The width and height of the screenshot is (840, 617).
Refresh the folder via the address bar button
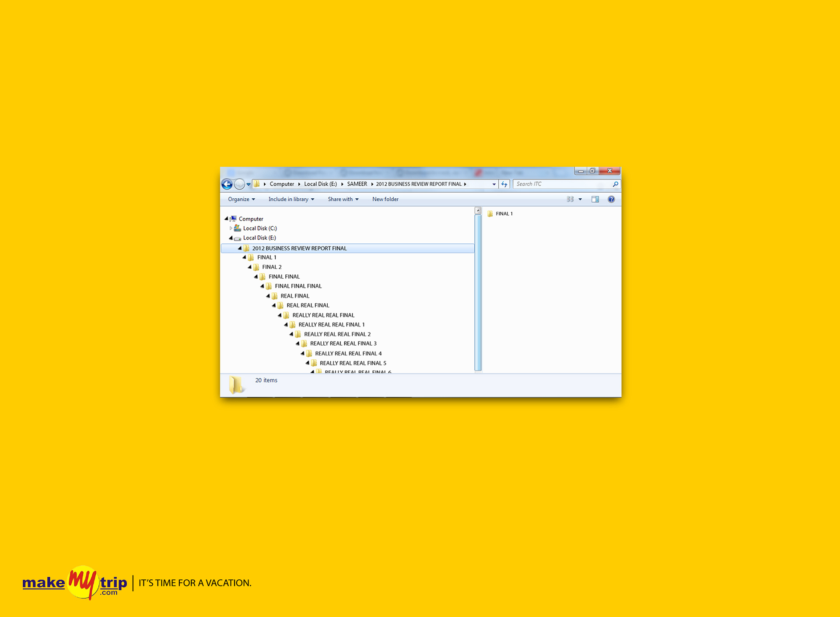coord(504,184)
